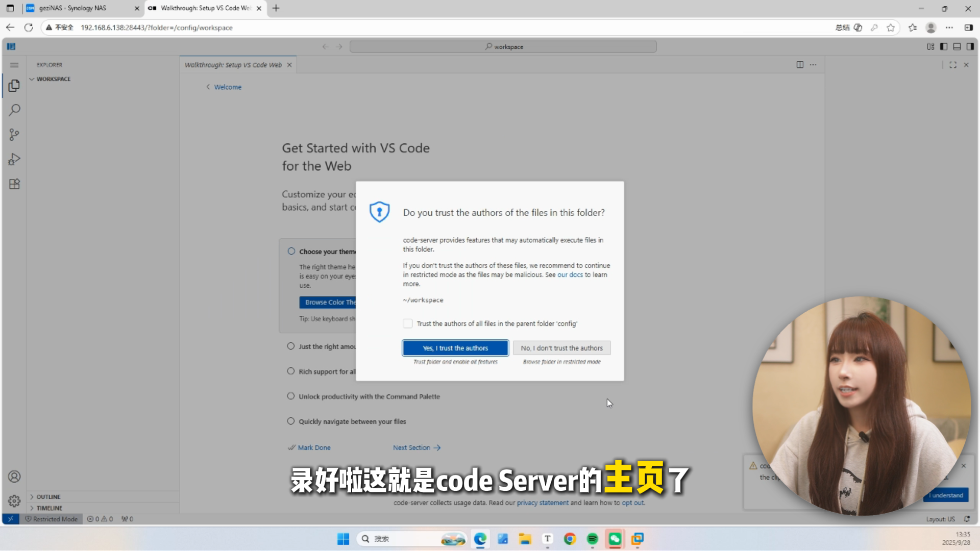The width and height of the screenshot is (980, 551).
Task: Open the Run and Debug view
Action: point(14,159)
